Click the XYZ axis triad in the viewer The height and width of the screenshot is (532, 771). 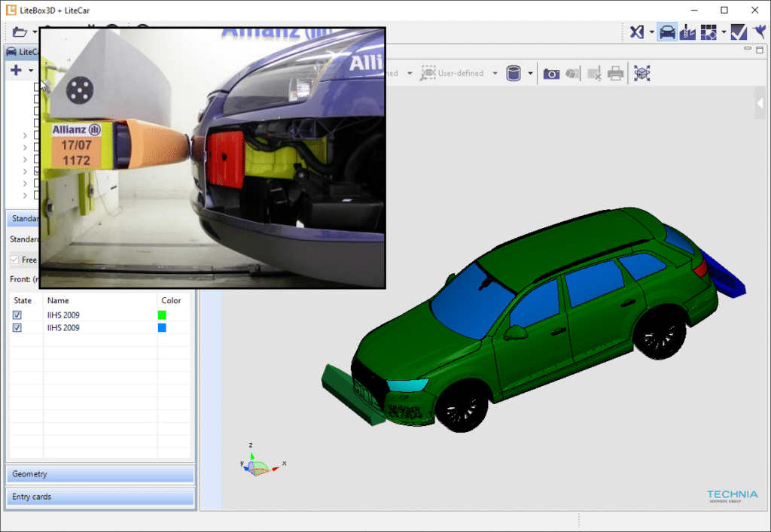pyautogui.click(x=261, y=462)
